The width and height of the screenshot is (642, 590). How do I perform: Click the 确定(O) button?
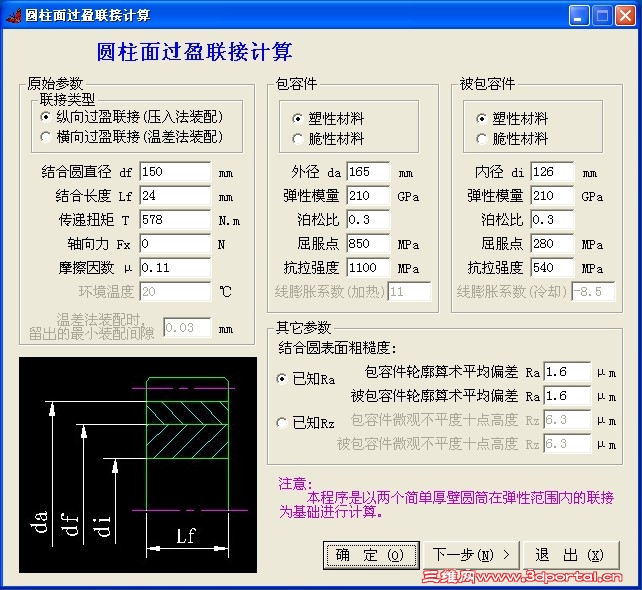pyautogui.click(x=371, y=555)
